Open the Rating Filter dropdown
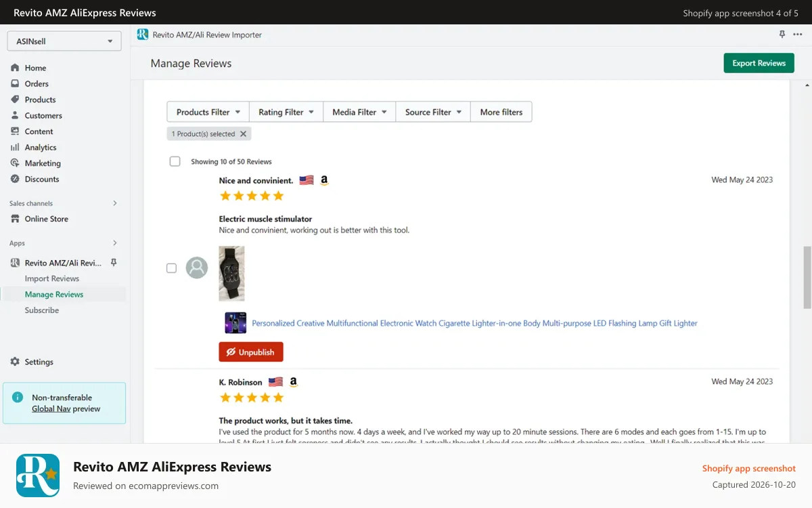Screen dimensions: 812x508 [286, 112]
